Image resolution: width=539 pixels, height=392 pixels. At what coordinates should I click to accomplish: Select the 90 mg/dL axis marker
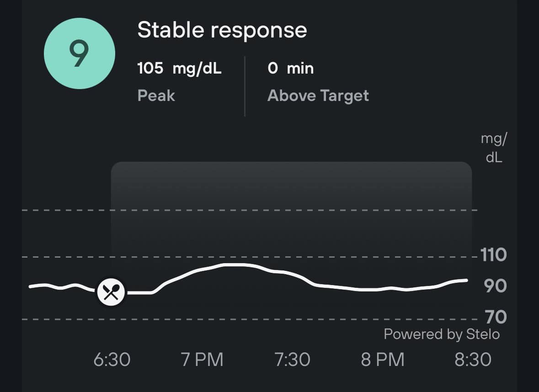(x=495, y=285)
